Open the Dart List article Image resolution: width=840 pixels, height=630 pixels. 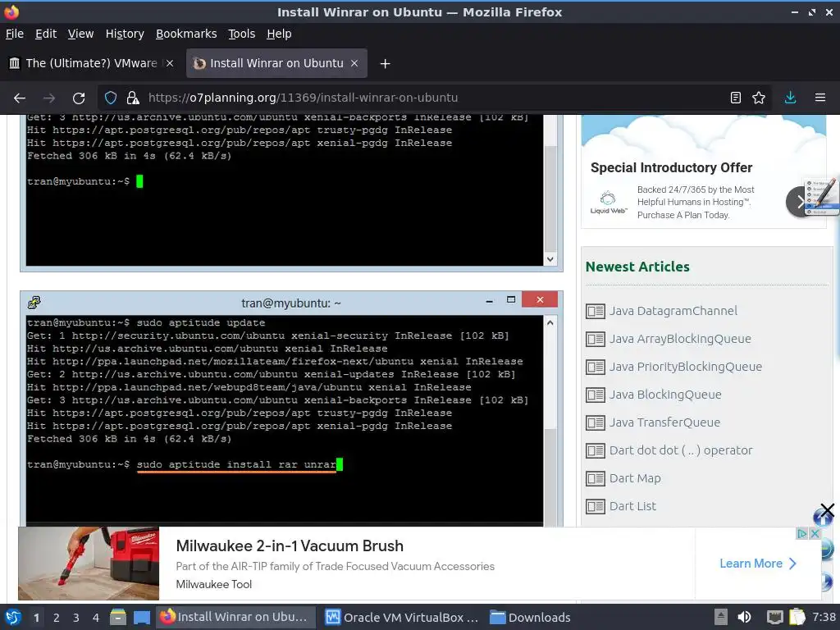click(632, 505)
